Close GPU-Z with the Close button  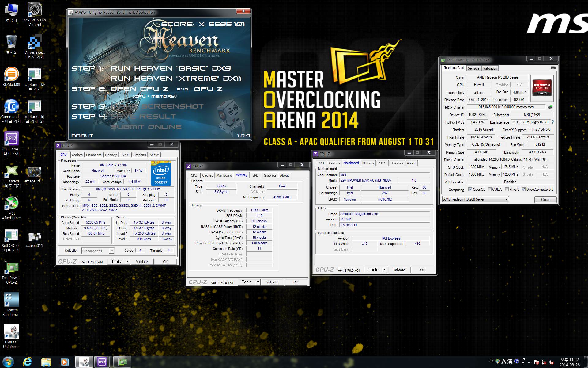(545, 200)
